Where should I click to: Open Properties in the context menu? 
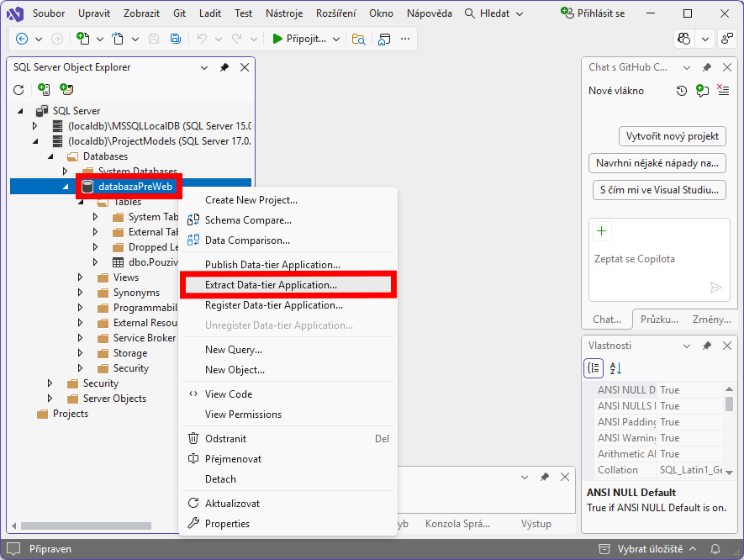click(x=288, y=524)
